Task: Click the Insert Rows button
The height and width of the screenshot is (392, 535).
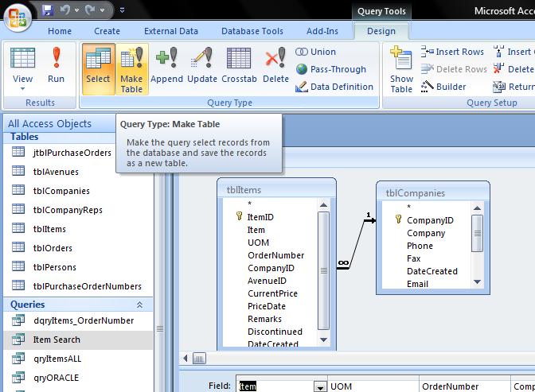Action: pyautogui.click(x=451, y=52)
